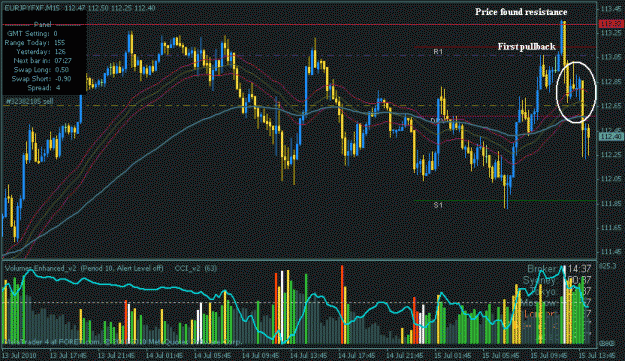Image resolution: width=625 pixels, height=361 pixels.
Task: Click the 'Broker: 14:37' clock entry
Action: click(x=559, y=269)
